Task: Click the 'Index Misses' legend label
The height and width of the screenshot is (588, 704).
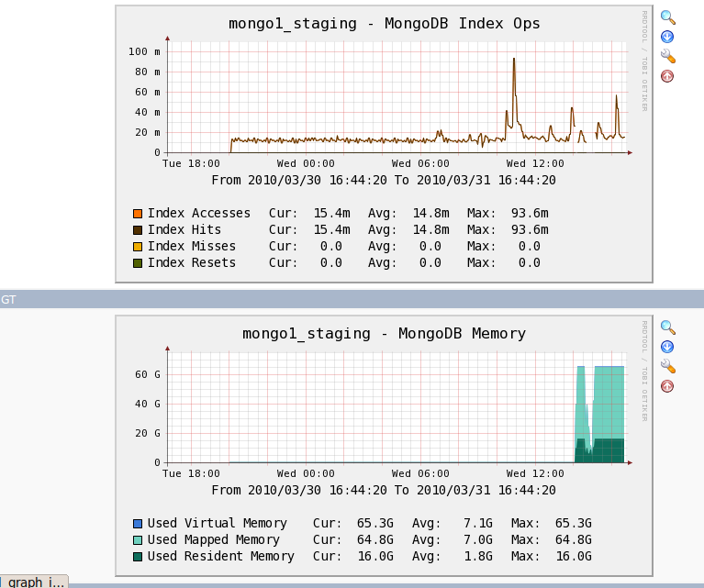Action: (x=192, y=246)
